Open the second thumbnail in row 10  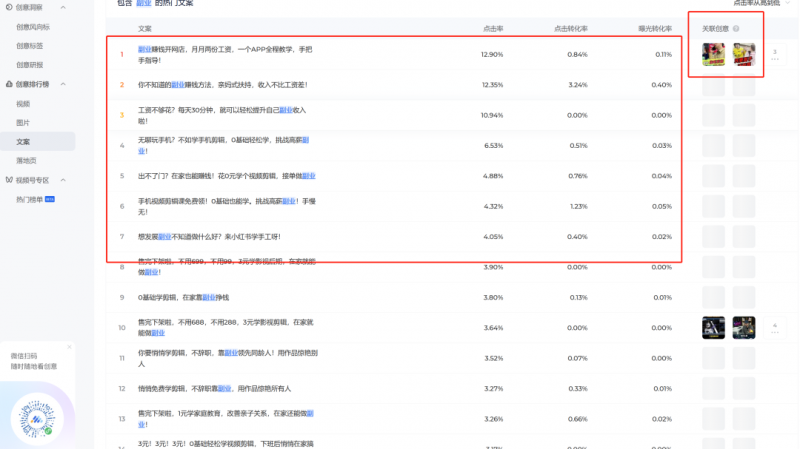743,327
